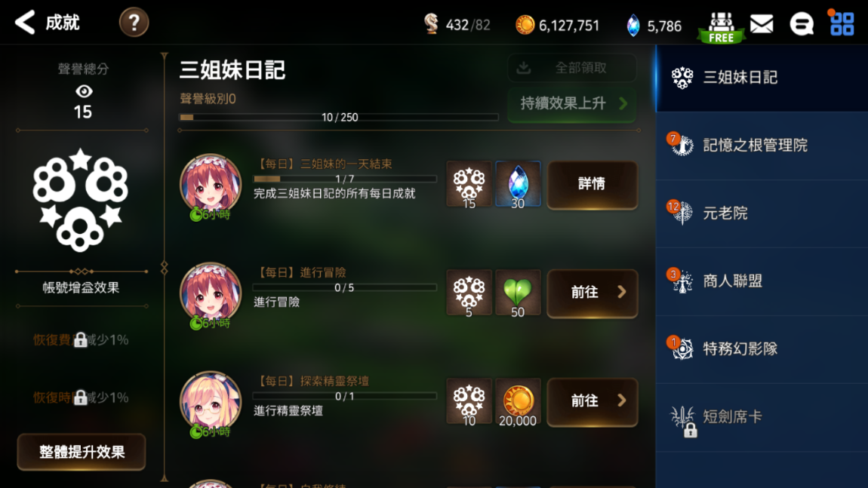Claim the FREE gift icon
Image resolution: width=868 pixels, height=488 pixels.
coord(722,28)
